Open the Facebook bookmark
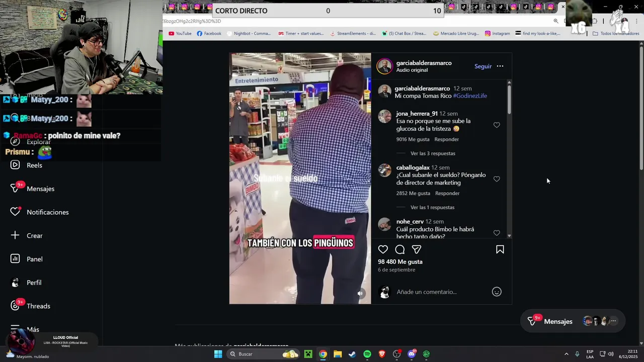Viewport: 644px width, 362px height. pyautogui.click(x=209, y=34)
